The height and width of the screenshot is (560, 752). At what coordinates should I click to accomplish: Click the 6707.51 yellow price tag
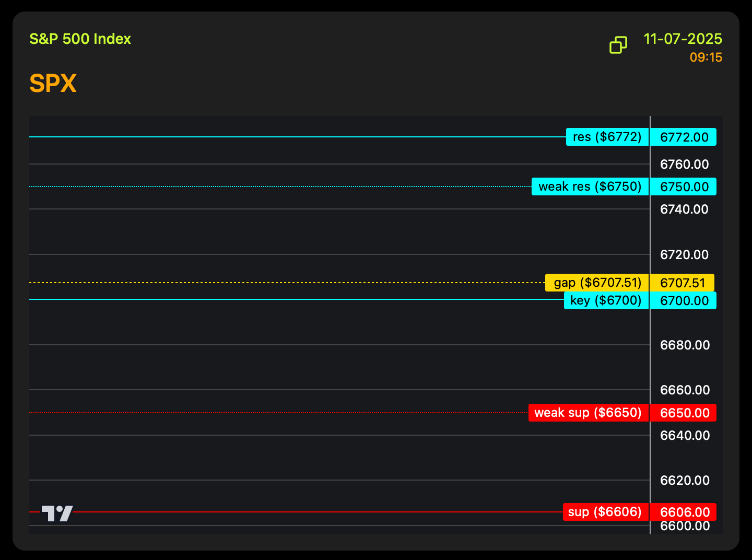coord(683,283)
